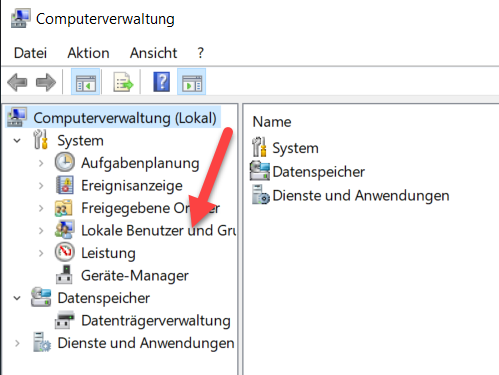Screen dimensions: 499x375
Task: Toggle the console tree pane toolbar button
Action: click(86, 82)
